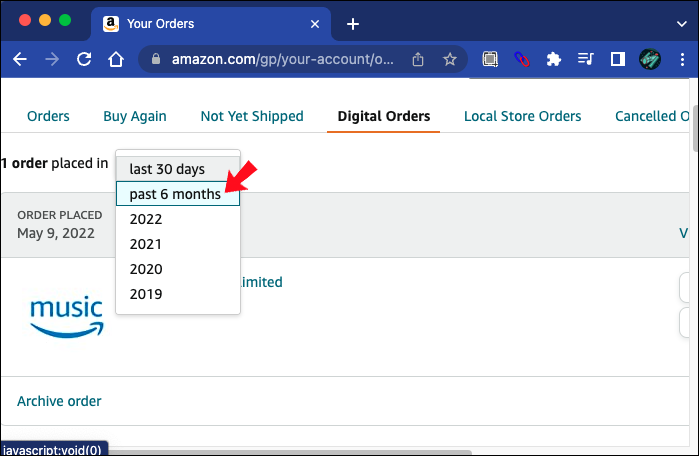Choose 'last 30 days' option
699x456 pixels.
click(166, 169)
